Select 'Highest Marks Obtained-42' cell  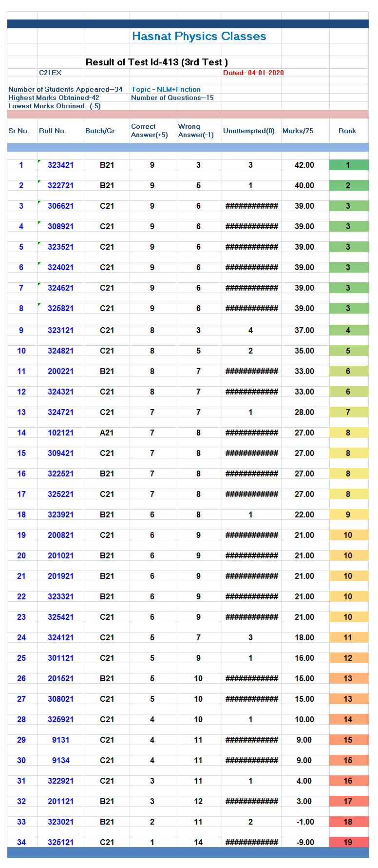pyautogui.click(x=54, y=98)
